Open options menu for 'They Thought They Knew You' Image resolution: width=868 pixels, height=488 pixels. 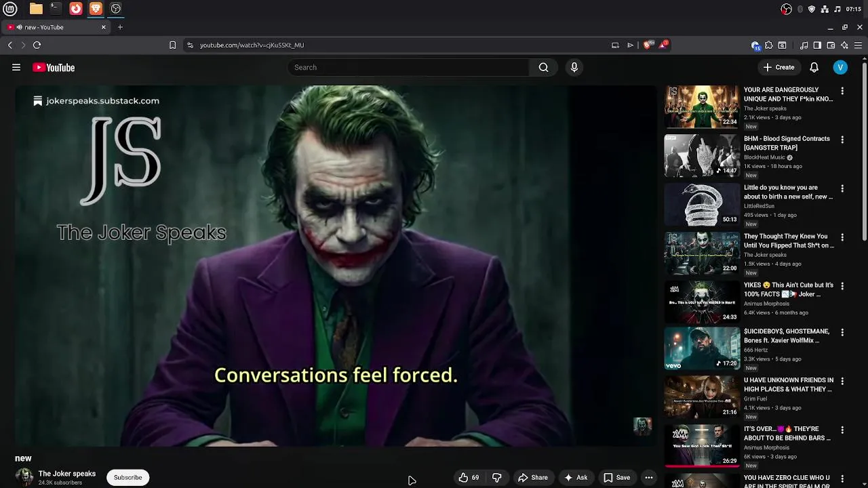tap(842, 237)
